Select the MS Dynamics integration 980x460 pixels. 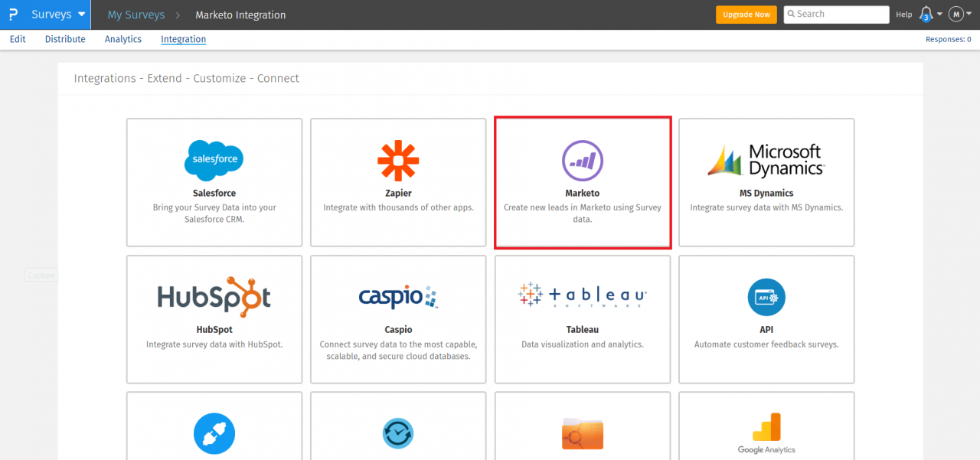point(766,159)
